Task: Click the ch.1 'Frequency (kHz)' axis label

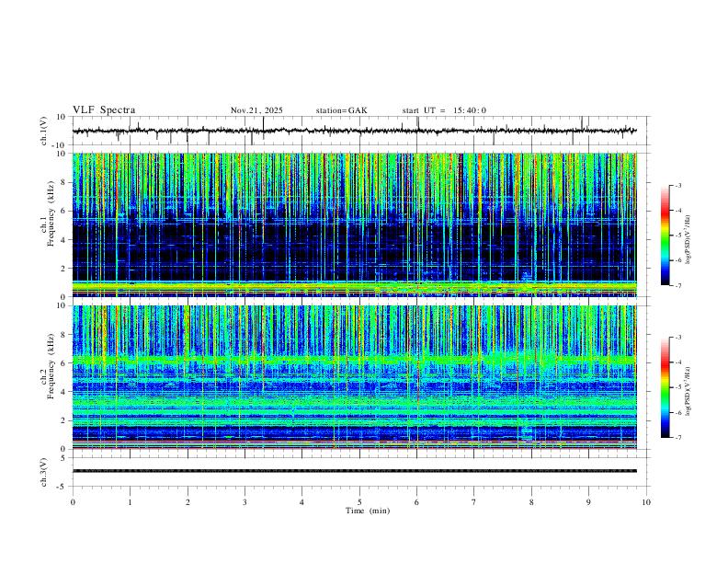Action: click(51, 214)
